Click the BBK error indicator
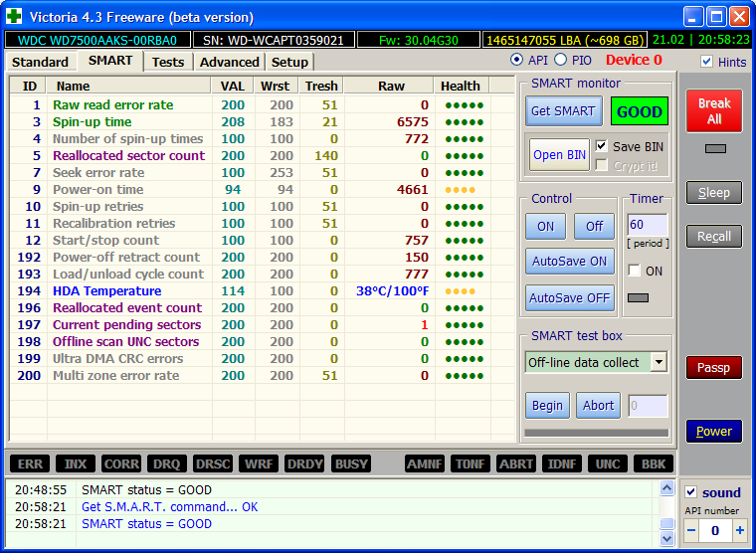 click(x=654, y=463)
